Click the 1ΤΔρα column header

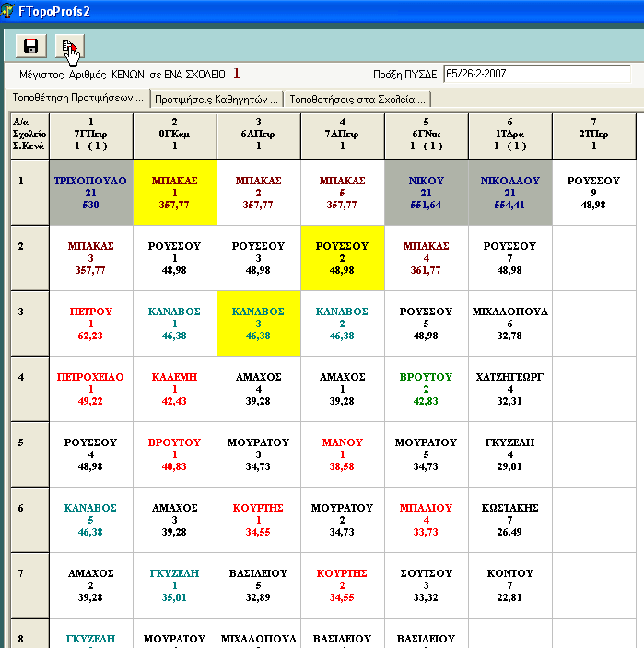pos(509,134)
